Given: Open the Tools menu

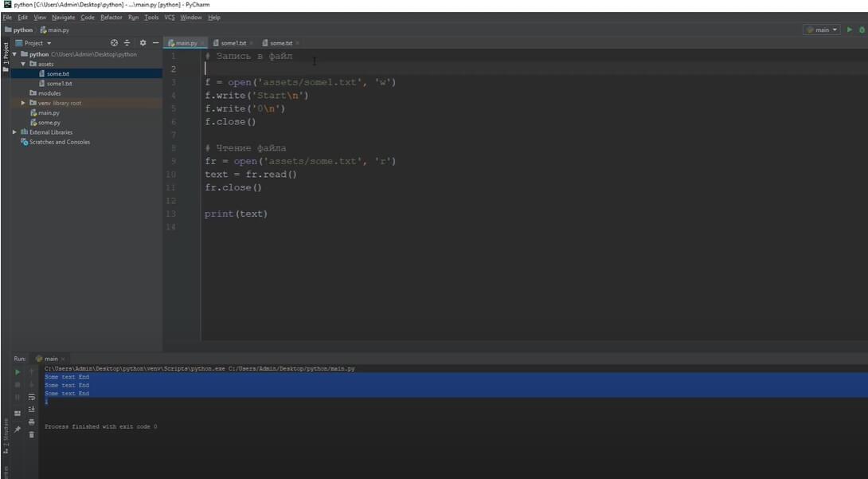Looking at the screenshot, I should click(x=151, y=18).
